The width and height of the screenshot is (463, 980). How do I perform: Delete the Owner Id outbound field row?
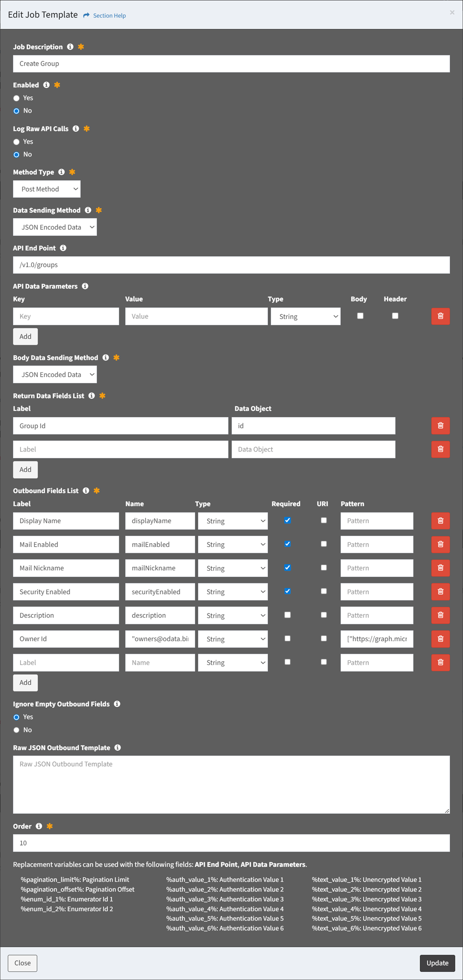click(x=440, y=639)
